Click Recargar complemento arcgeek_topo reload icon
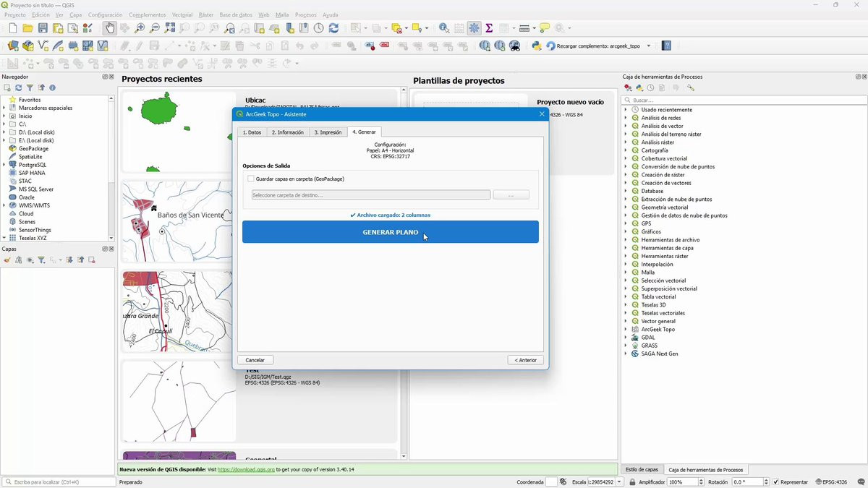 click(550, 46)
